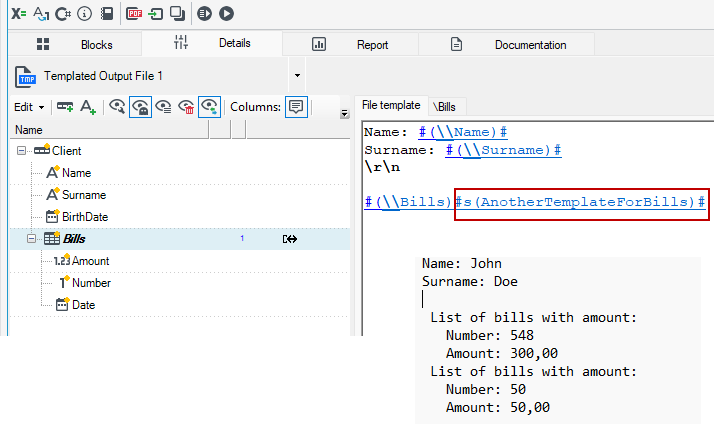Click the Bills row count '1' cell
Image resolution: width=714 pixels, height=424 pixels.
pyautogui.click(x=242, y=238)
